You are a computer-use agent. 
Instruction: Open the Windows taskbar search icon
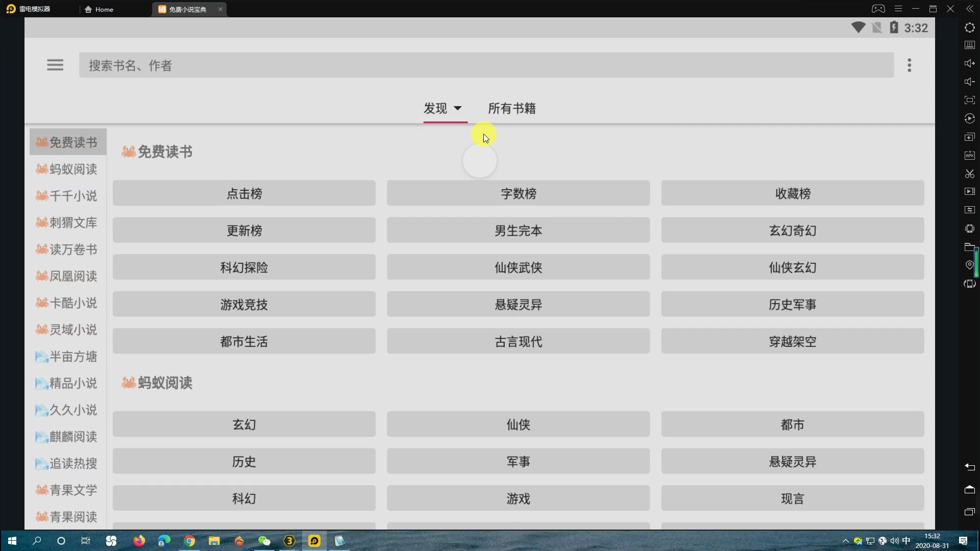(37, 541)
